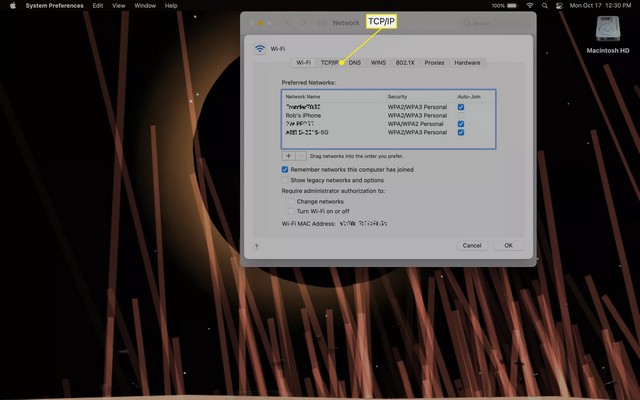Viewport: 640px width, 400px height.
Task: Click the back arrow in Network window toolbar
Action: point(288,23)
